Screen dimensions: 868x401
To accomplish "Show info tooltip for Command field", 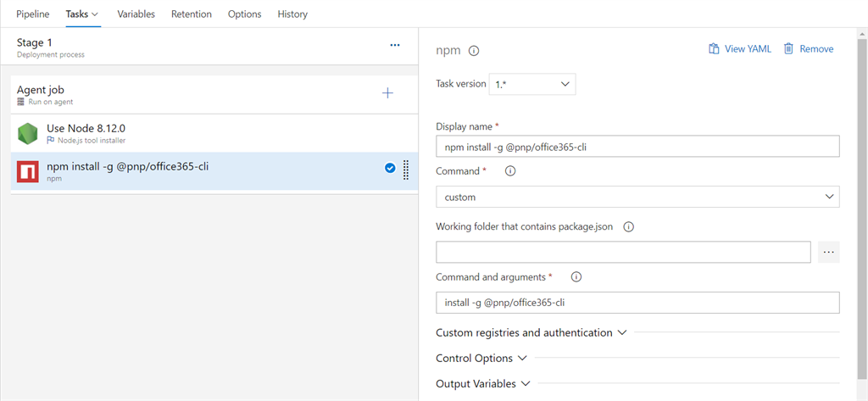I will (x=510, y=172).
